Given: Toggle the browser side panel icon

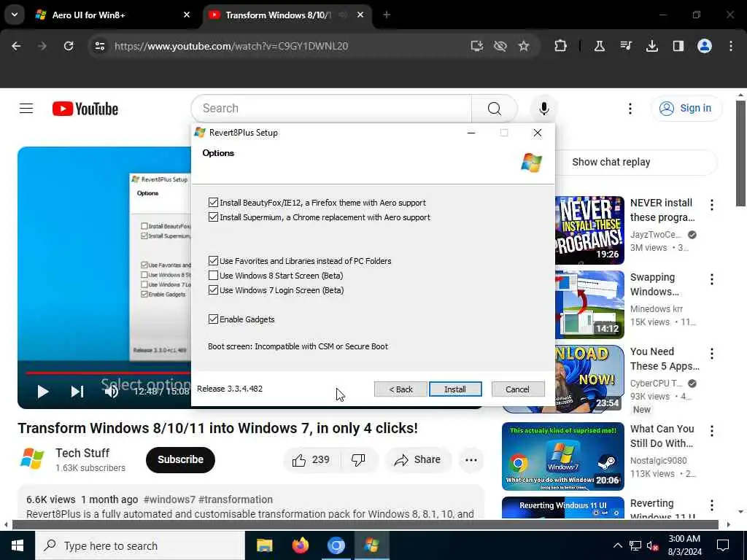Looking at the screenshot, I should point(678,46).
